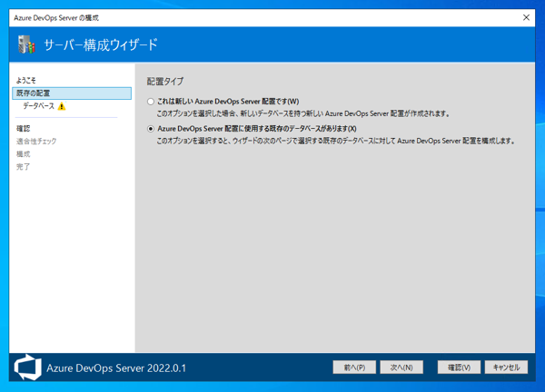Image resolution: width=545 pixels, height=392 pixels.
Task: Select the 既存の配置 step in the sidebar
Action: [x=72, y=93]
